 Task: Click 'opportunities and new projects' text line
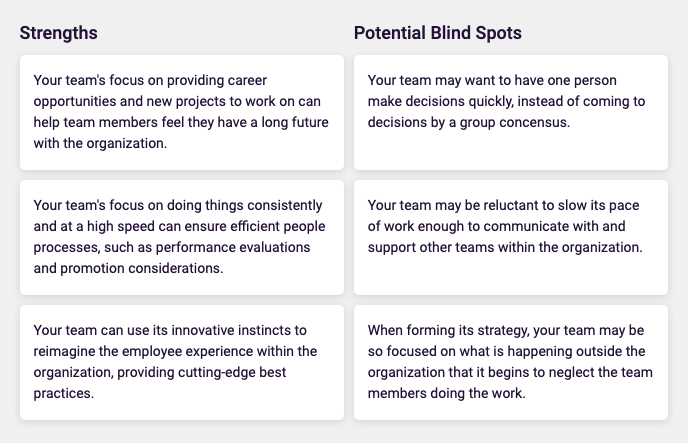point(177,101)
